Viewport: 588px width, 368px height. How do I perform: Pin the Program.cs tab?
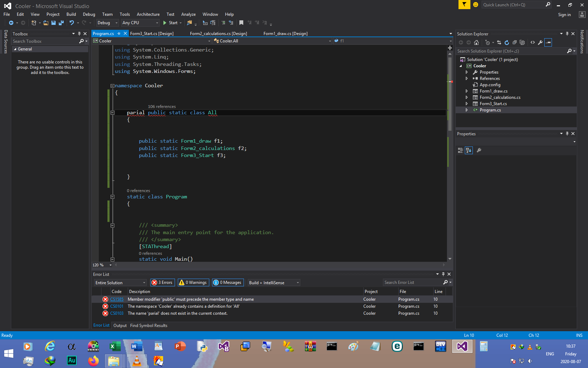click(x=119, y=34)
